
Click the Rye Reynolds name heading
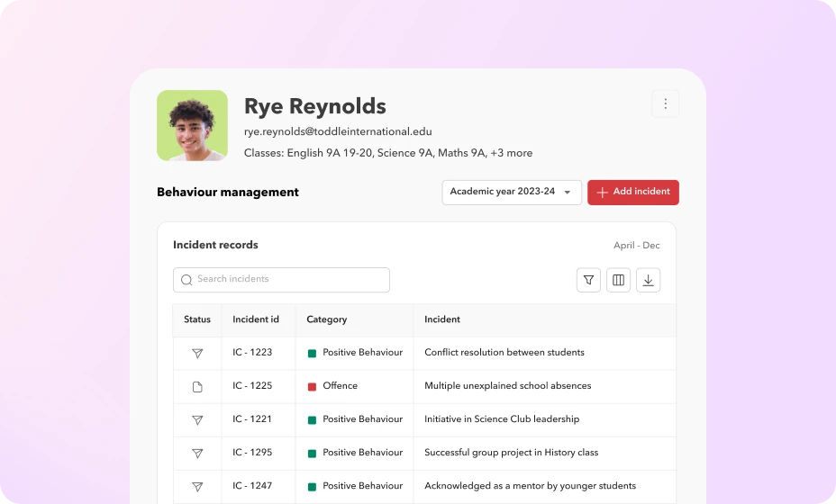(x=315, y=106)
